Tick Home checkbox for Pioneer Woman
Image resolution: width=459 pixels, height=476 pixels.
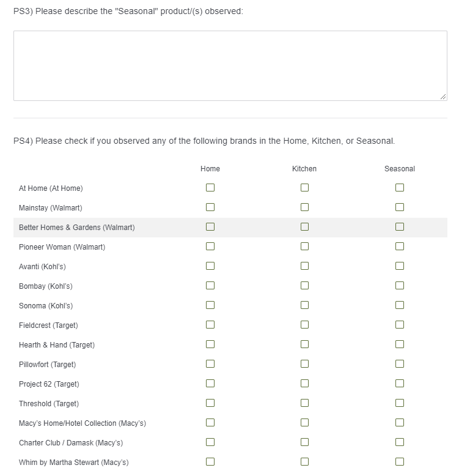point(210,247)
